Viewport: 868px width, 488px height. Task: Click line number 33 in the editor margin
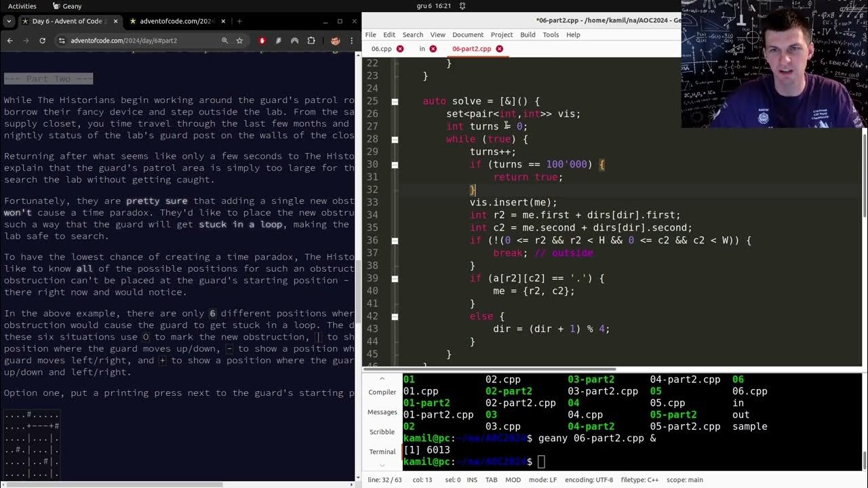[x=371, y=202]
